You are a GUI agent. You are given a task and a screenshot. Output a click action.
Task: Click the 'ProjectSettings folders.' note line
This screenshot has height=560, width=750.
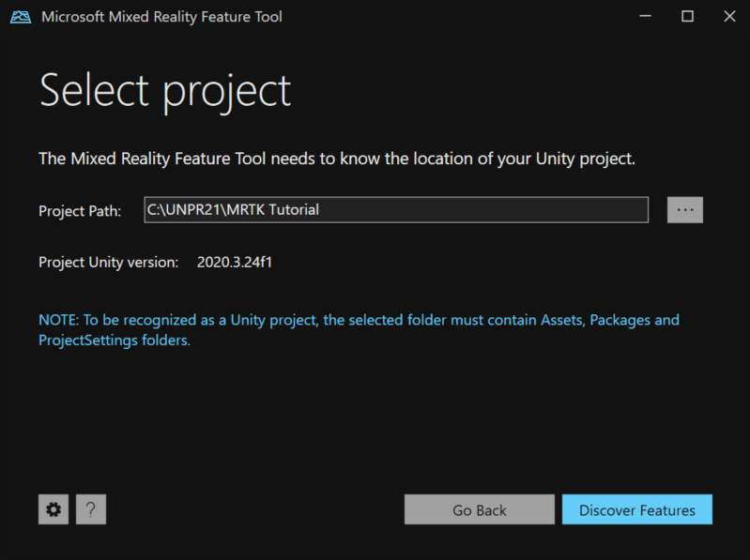tap(115, 341)
